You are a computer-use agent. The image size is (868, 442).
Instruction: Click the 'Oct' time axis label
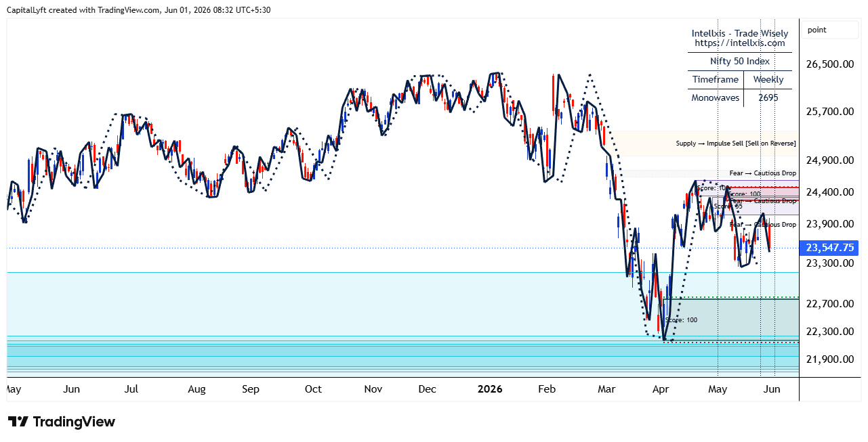pyautogui.click(x=313, y=389)
